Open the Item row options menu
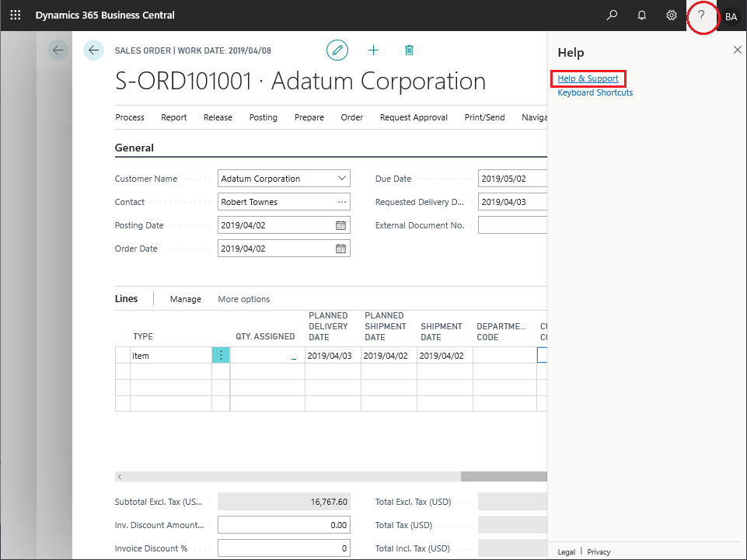Viewport: 747px width, 560px height. (x=221, y=355)
